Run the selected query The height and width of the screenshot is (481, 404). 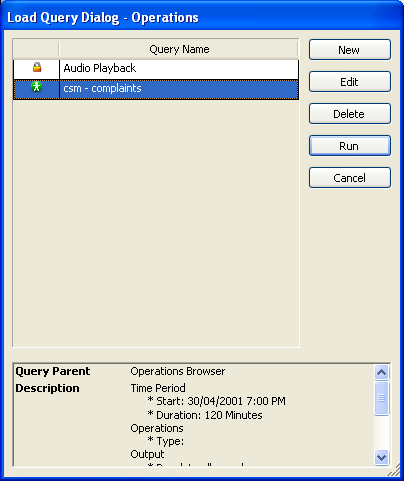350,146
